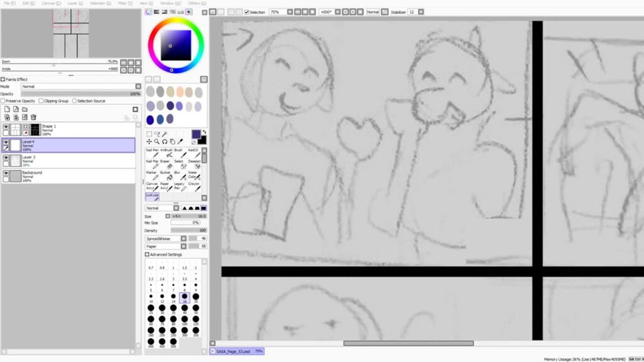
Task: Create a new layer folder
Action: click(x=25, y=109)
